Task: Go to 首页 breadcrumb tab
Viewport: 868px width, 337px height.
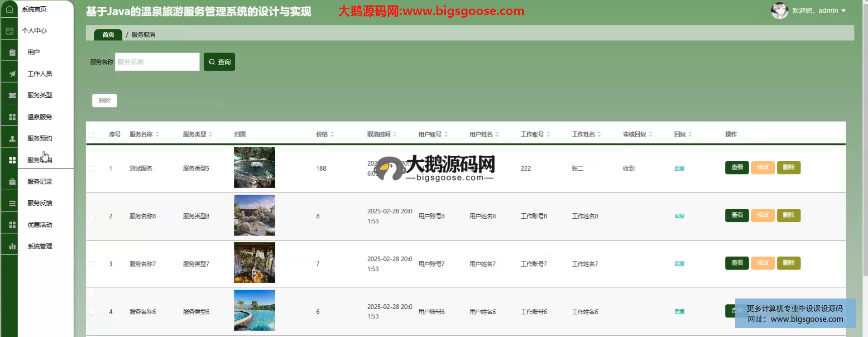Action: point(108,35)
